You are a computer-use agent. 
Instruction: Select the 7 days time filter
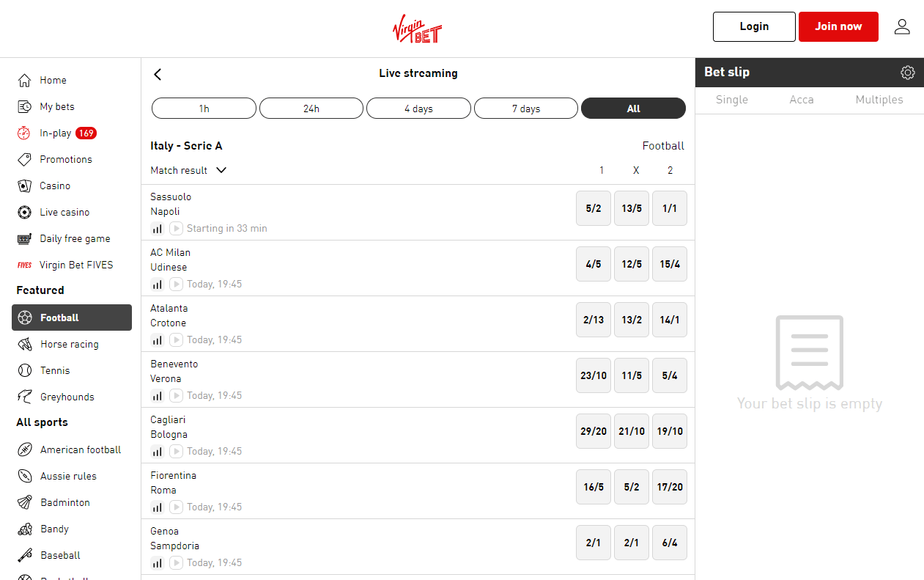tap(526, 109)
